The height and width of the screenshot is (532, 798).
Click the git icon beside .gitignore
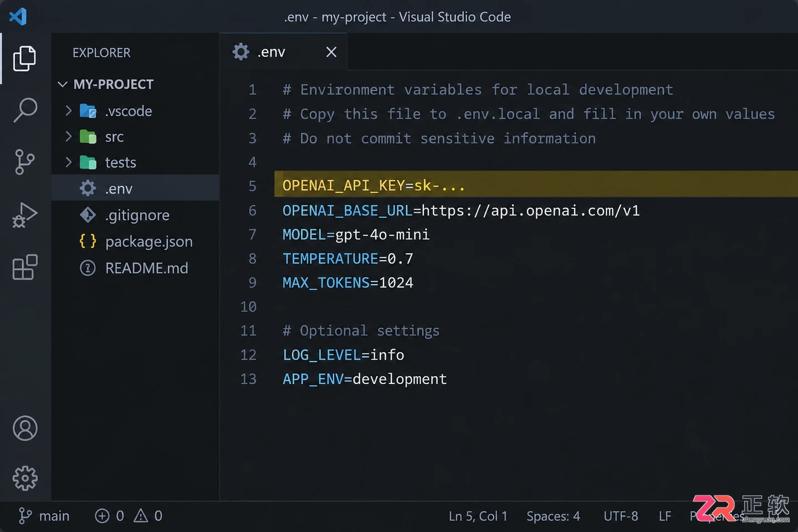click(x=88, y=215)
